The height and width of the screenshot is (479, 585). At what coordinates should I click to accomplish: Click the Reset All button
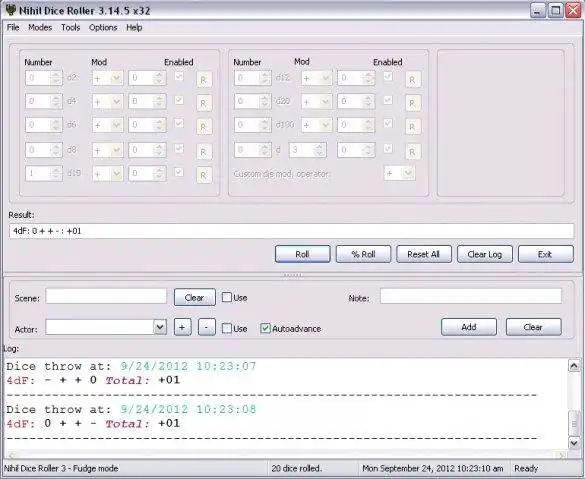[424, 254]
